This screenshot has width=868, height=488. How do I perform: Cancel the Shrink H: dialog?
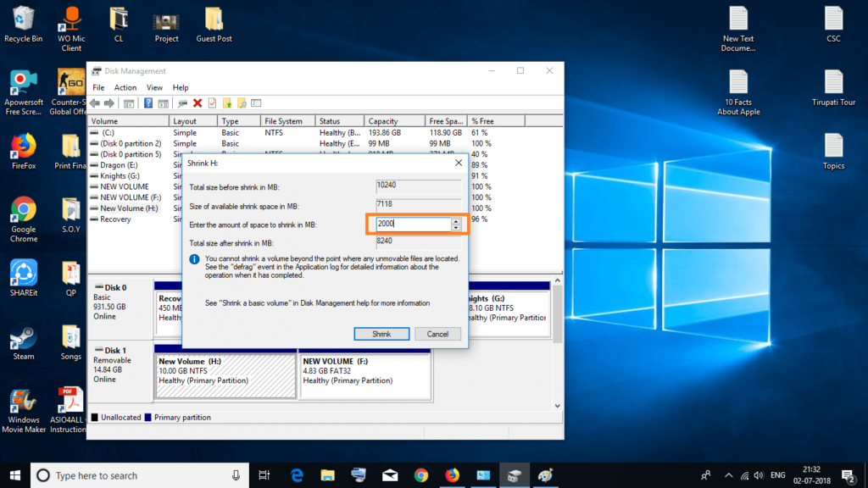[437, 334]
